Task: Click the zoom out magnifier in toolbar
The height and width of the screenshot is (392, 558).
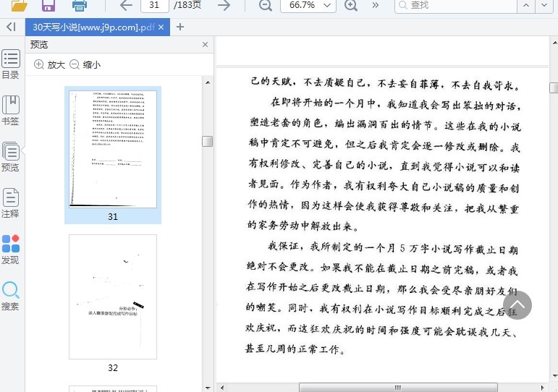Action: point(266,6)
